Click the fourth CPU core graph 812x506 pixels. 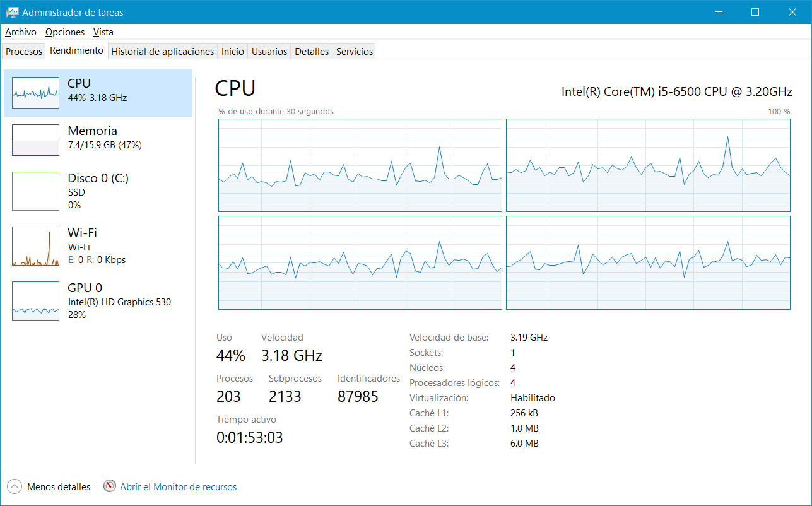point(648,263)
